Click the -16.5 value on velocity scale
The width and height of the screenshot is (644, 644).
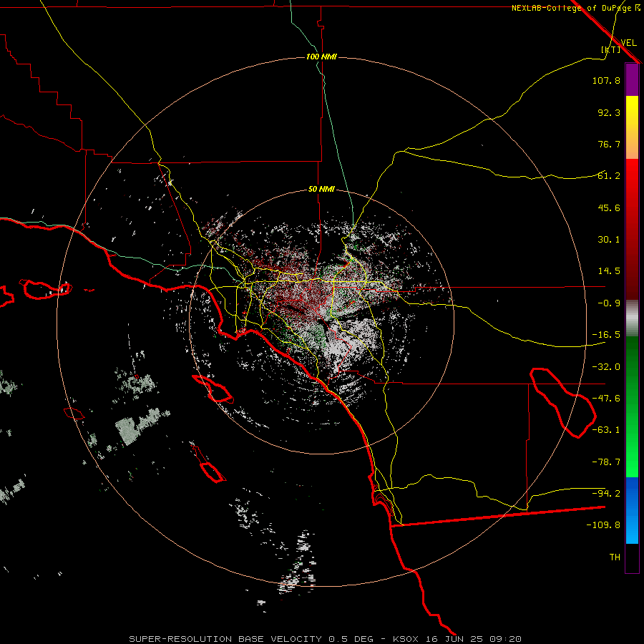(x=606, y=335)
